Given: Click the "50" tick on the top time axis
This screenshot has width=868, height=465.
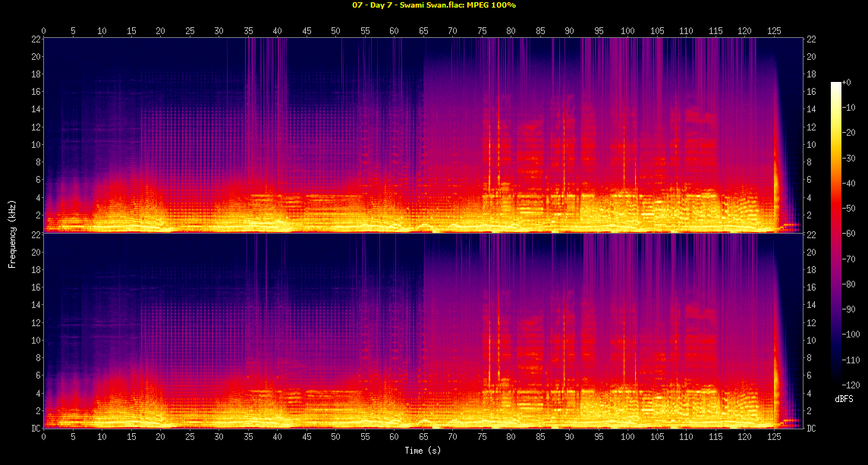Looking at the screenshot, I should [x=335, y=31].
